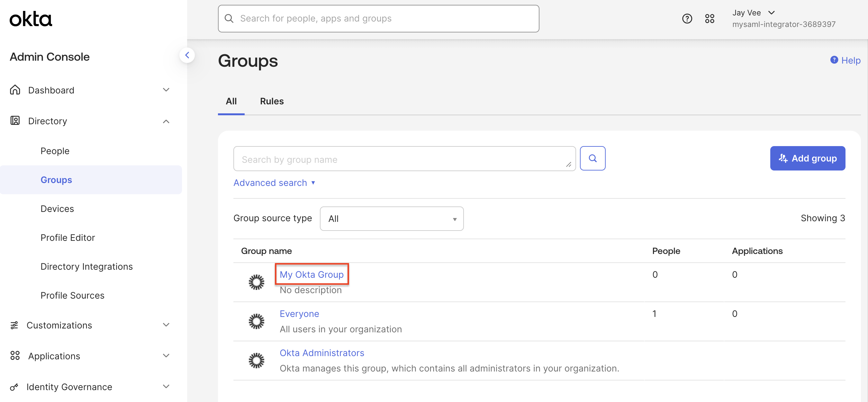The width and height of the screenshot is (868, 402).
Task: Click the My Okta Group sunburst icon
Action: tap(257, 282)
